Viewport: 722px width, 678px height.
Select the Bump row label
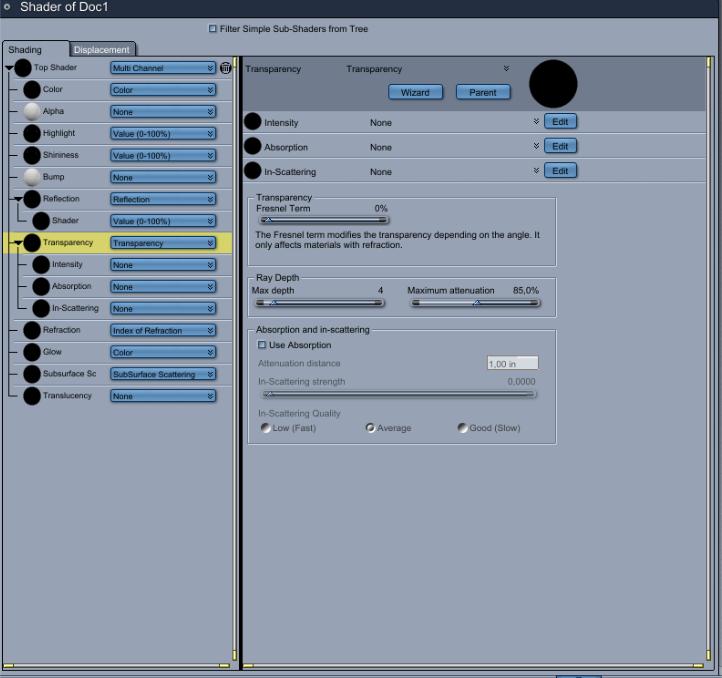[53, 177]
